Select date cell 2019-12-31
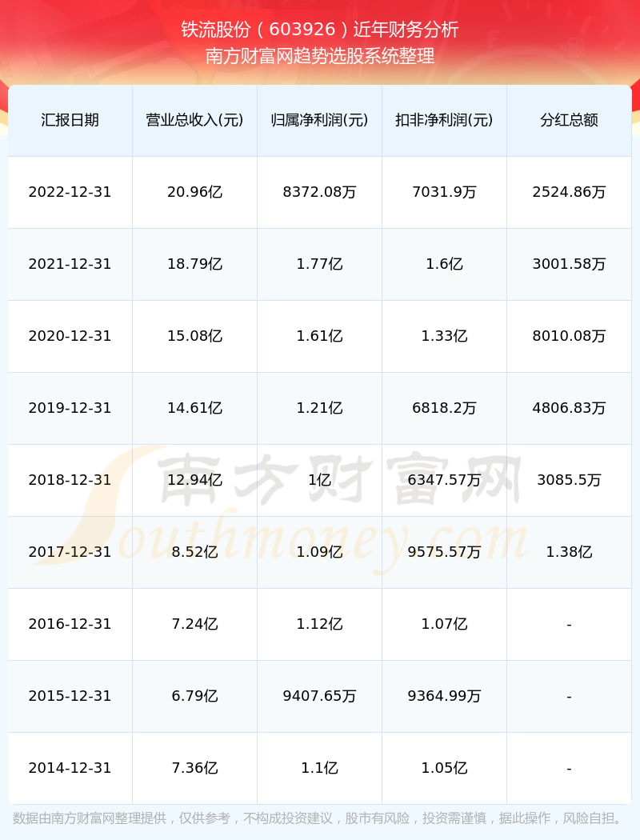 (70, 408)
